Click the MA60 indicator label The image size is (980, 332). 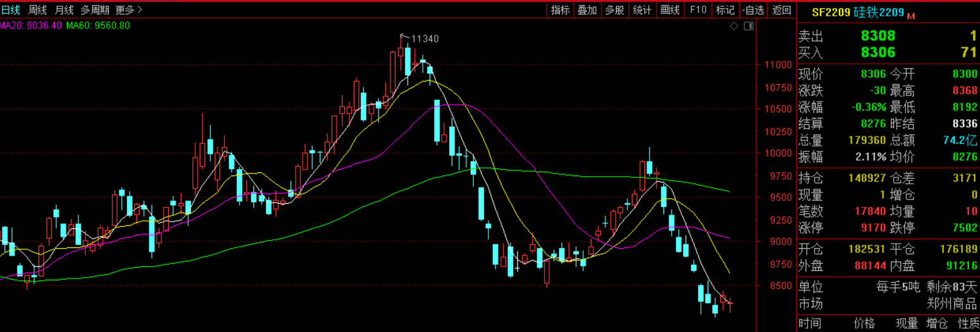(x=98, y=25)
